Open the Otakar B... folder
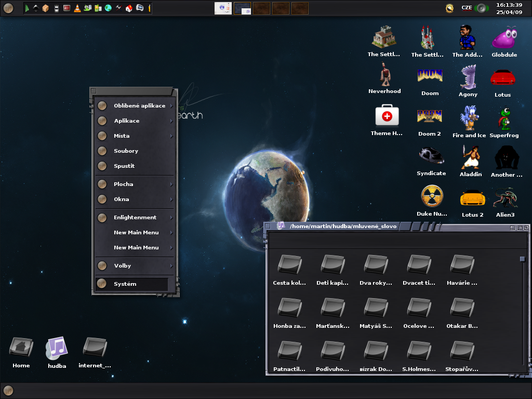 (461, 308)
